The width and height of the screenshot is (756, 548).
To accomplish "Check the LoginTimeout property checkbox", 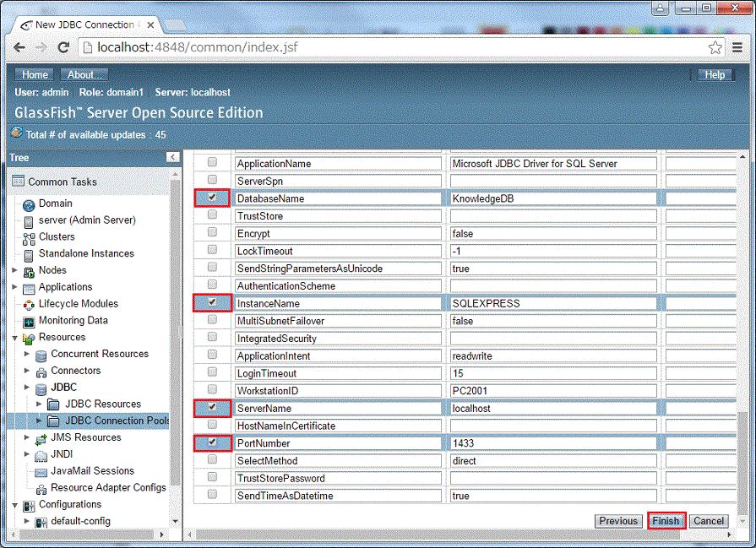I will click(x=212, y=372).
